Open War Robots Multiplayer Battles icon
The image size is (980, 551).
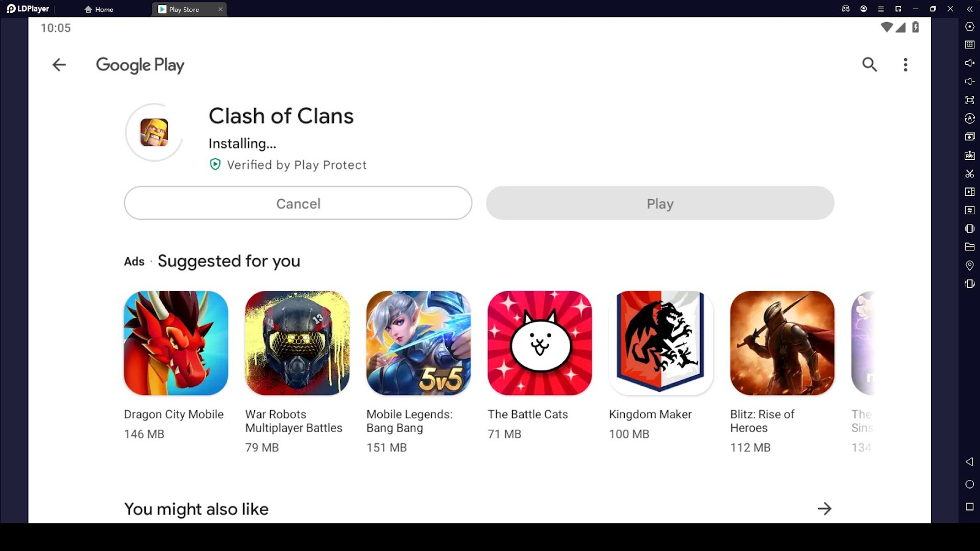click(297, 343)
